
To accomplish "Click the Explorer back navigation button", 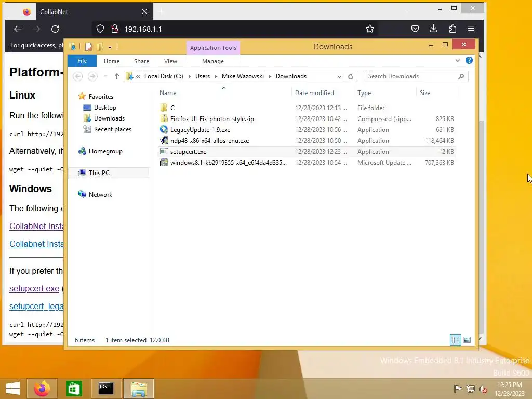I will [x=78, y=76].
